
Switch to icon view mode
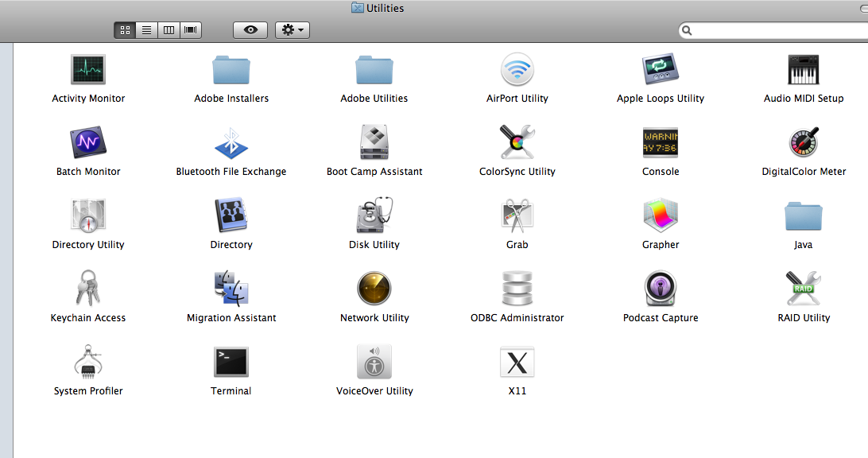click(x=125, y=30)
